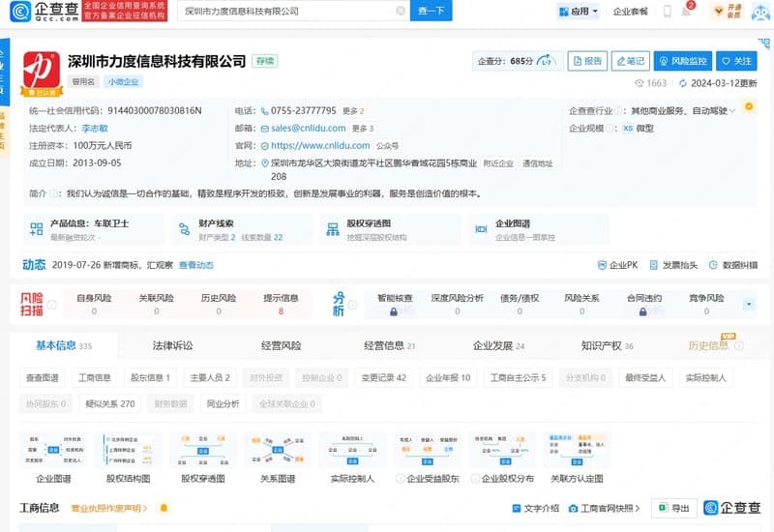
Task: Click the bell icon beside 营业执照作废声明
Action: point(164,508)
